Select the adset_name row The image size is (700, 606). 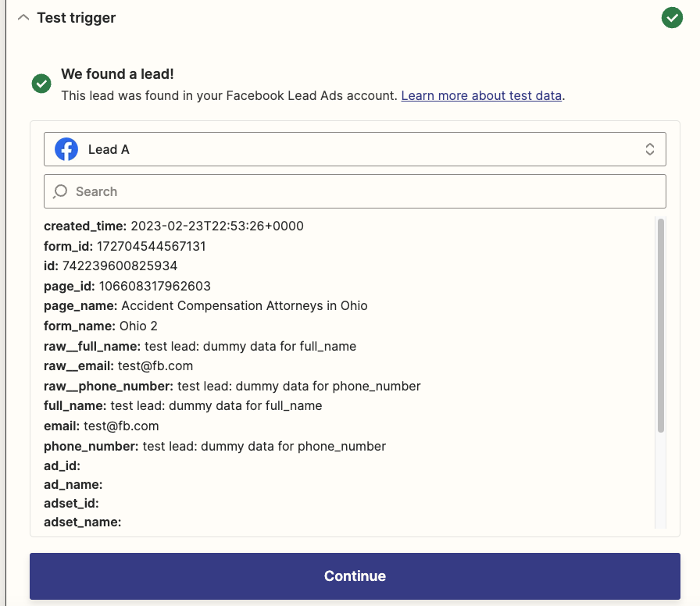click(83, 522)
